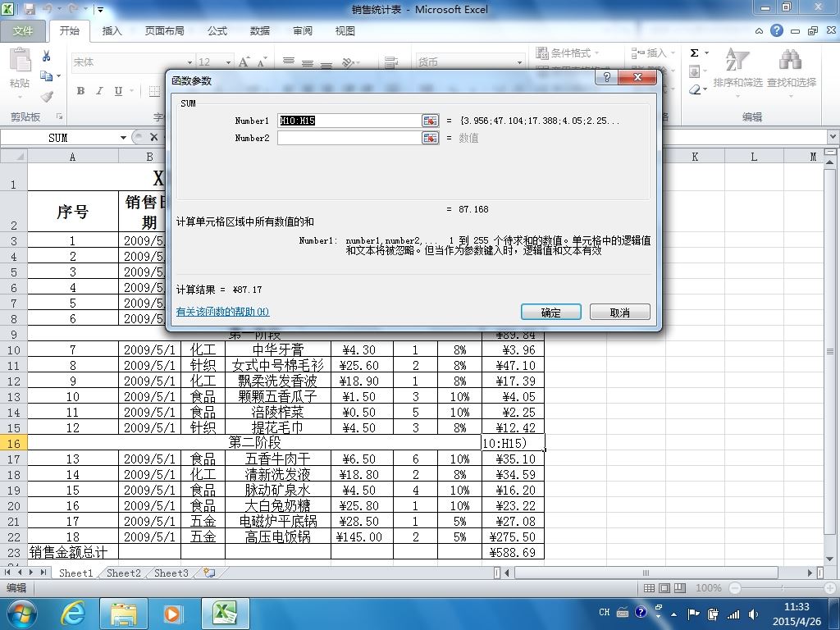The height and width of the screenshot is (630, 840).
Task: Open the File tab
Action: click(22, 31)
